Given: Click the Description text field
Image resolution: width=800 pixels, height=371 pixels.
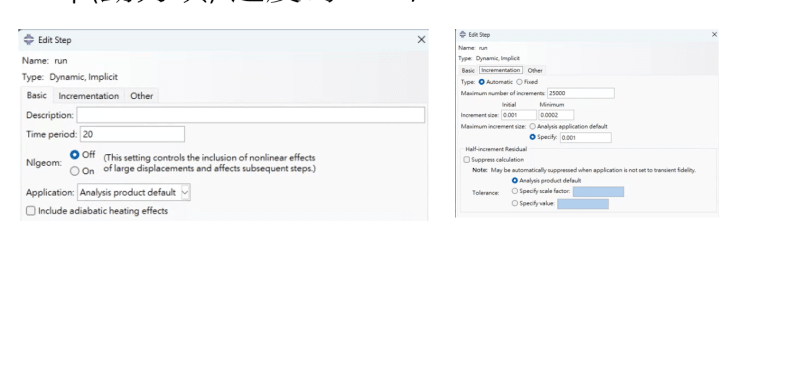Looking at the screenshot, I should tap(251, 115).
